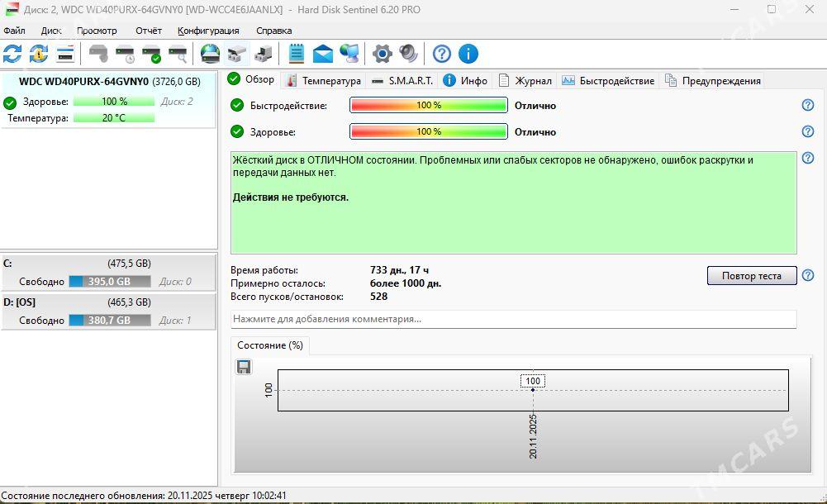Click the Здоровье 100% health bar

coord(428,131)
